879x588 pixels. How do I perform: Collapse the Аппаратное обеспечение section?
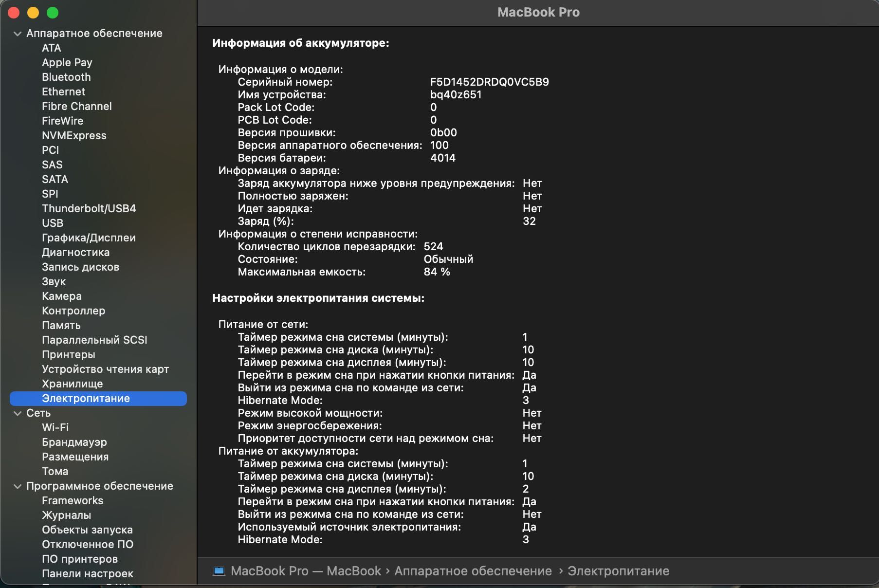click(18, 34)
